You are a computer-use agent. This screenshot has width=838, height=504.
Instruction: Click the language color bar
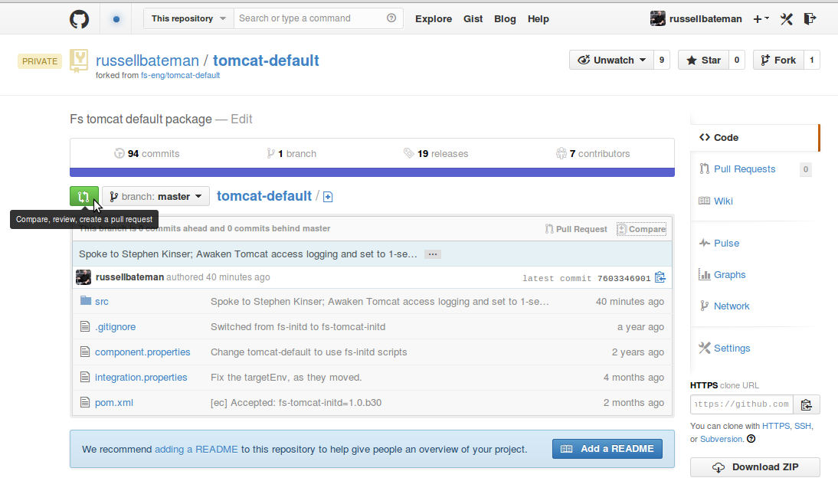(x=372, y=172)
